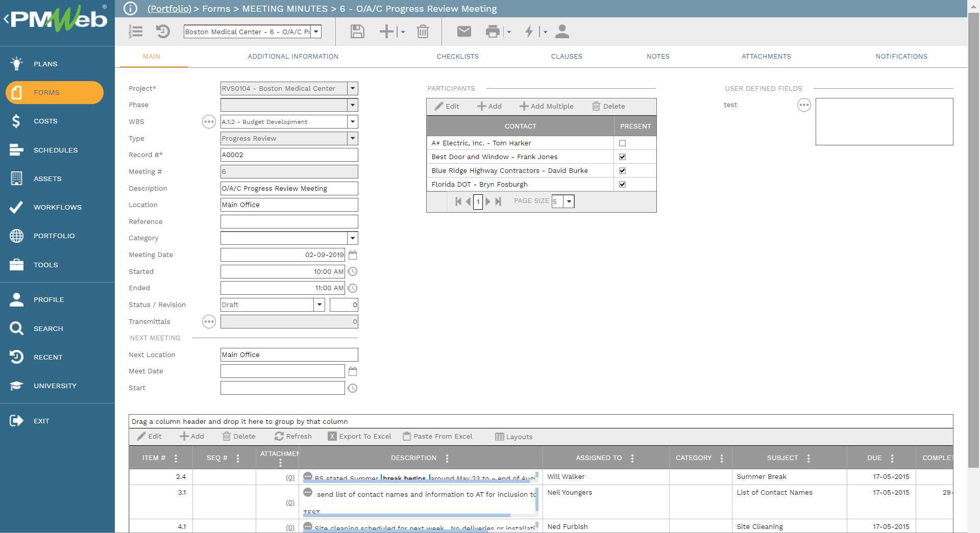Viewport: 980px width, 533px height.
Task: Toggle Present for Florida DOT Bryn Fosburgh
Action: (x=622, y=185)
